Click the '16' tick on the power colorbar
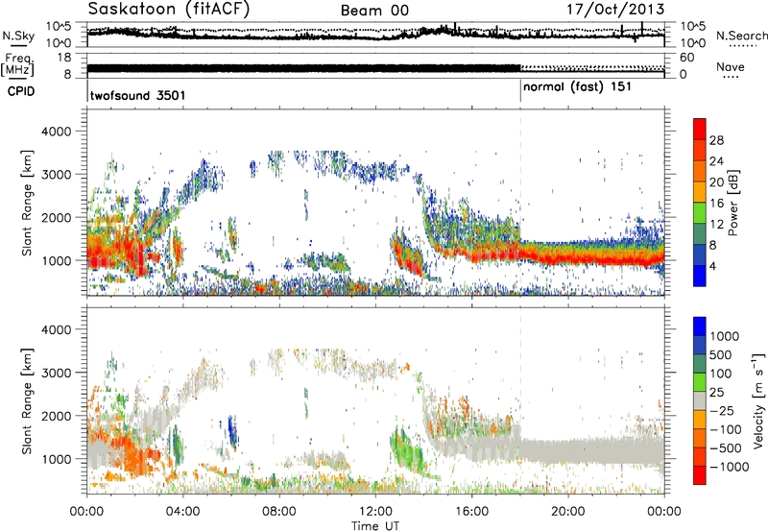Screen dimensions: 768x532 click(x=716, y=204)
